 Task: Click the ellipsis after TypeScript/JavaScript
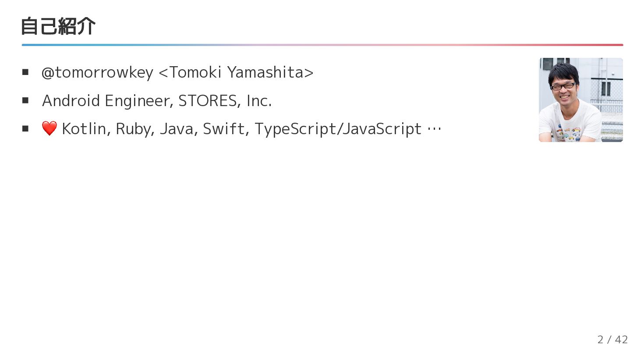click(434, 129)
